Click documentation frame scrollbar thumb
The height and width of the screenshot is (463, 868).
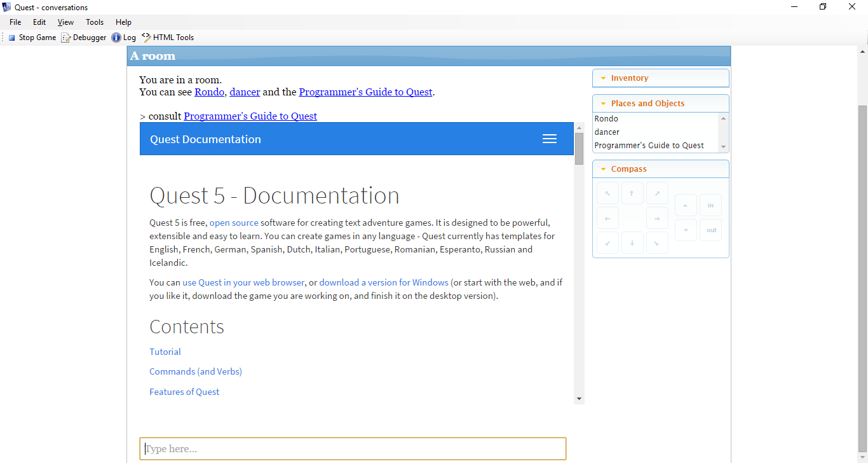click(579, 149)
